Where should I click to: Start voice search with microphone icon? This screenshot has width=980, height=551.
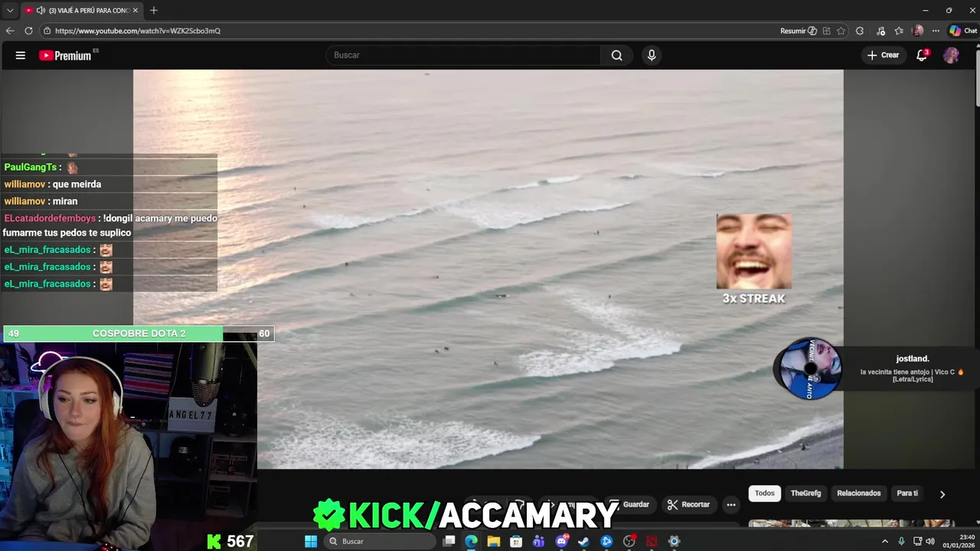[x=652, y=55]
